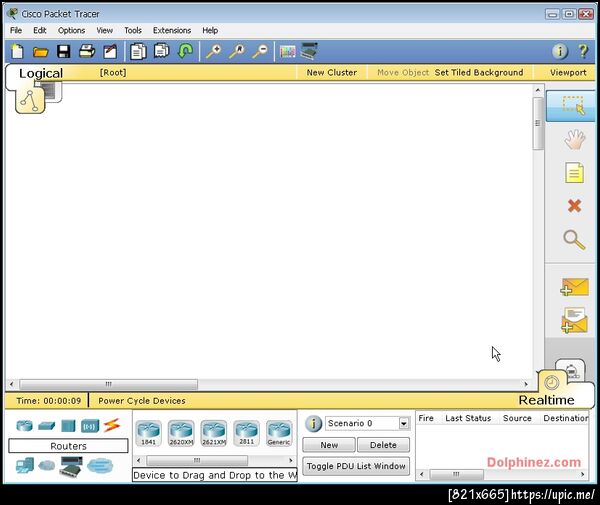Open the Edit menu
This screenshot has height=505, width=600.
click(40, 30)
